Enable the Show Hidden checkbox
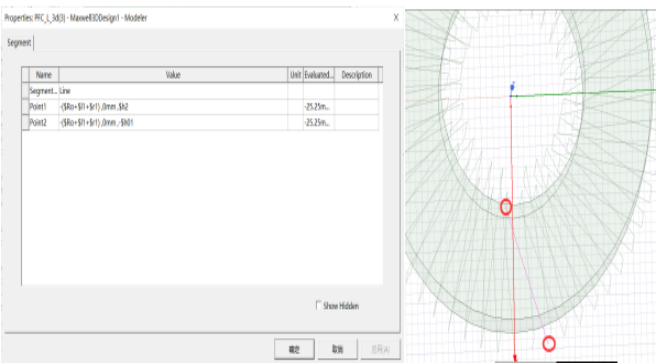This screenshot has width=656, height=363. point(318,305)
